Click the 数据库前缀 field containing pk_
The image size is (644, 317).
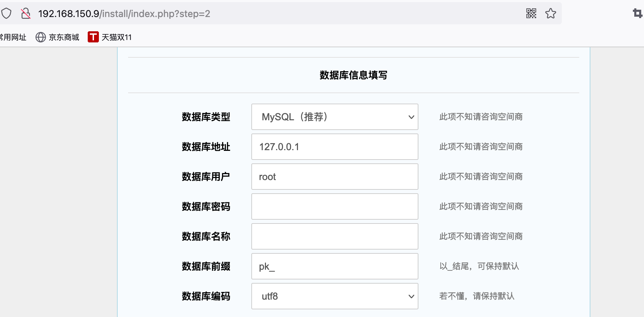(335, 266)
